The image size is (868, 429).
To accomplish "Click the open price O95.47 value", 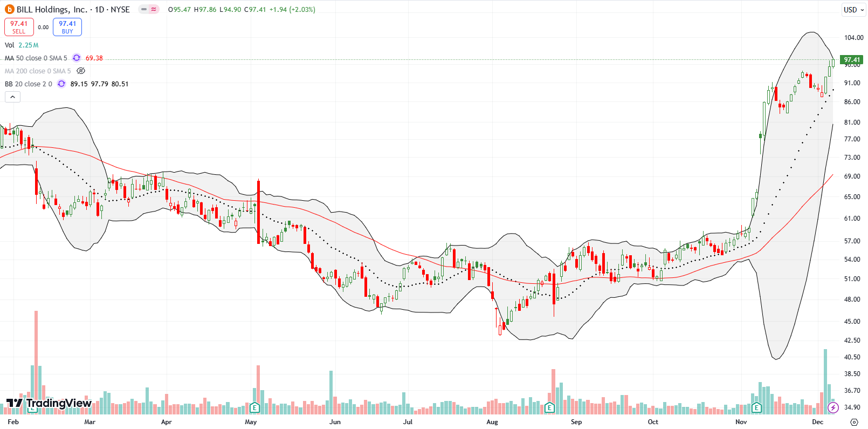I will click(x=180, y=10).
